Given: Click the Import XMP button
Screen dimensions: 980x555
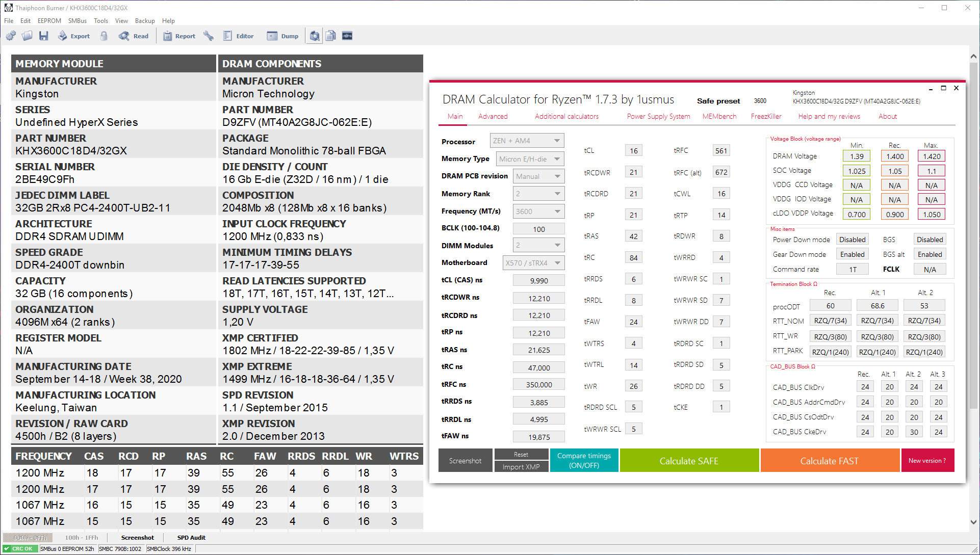Looking at the screenshot, I should pyautogui.click(x=521, y=467).
